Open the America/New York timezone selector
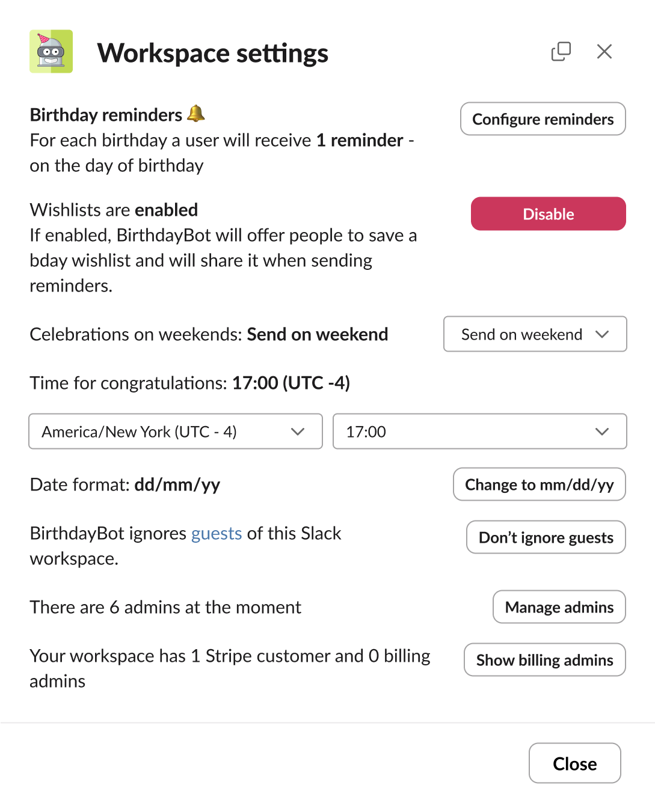Viewport: 655px width, 812px height. coord(175,431)
